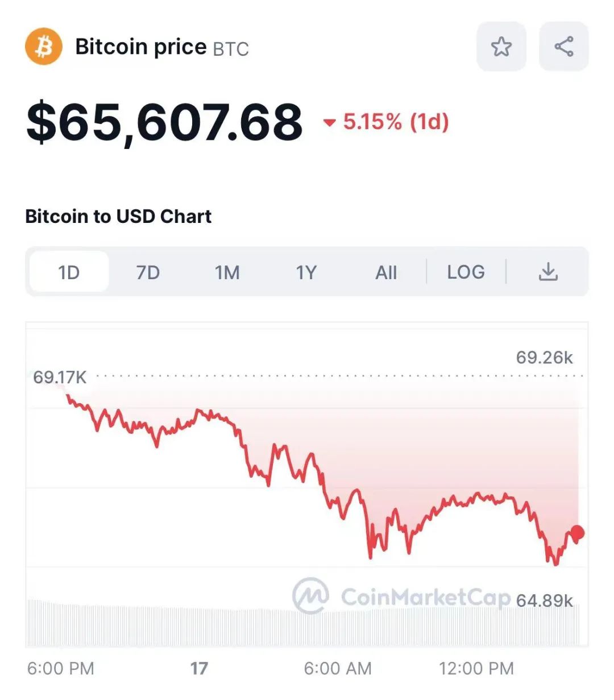Add Bitcoin to watchlist with star icon
This screenshot has width=614, height=700.
(x=501, y=47)
